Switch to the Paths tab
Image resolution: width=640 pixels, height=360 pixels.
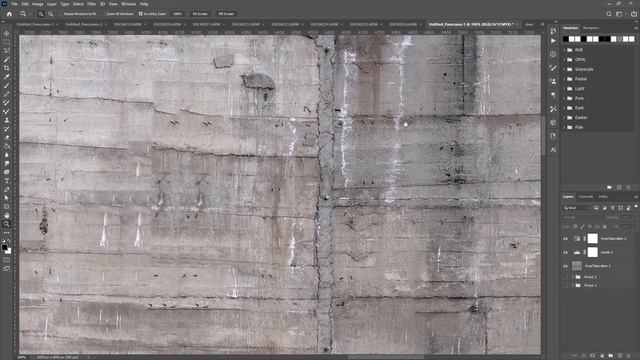point(603,197)
